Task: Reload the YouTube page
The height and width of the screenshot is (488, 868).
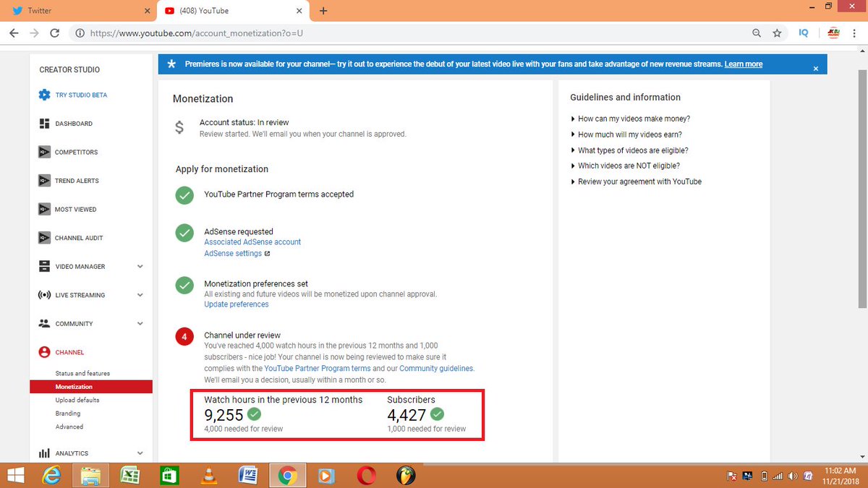Action: click(55, 33)
